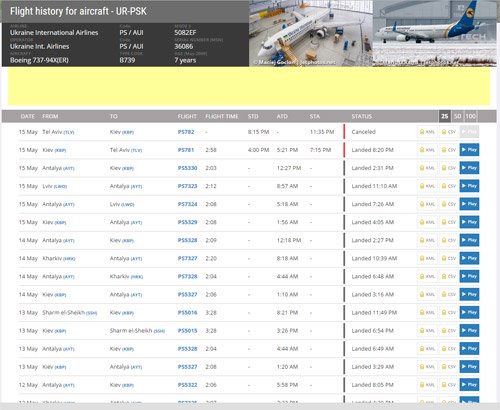This screenshot has height=410, width=500.
Task: Select serial number 36086
Action: [184, 46]
